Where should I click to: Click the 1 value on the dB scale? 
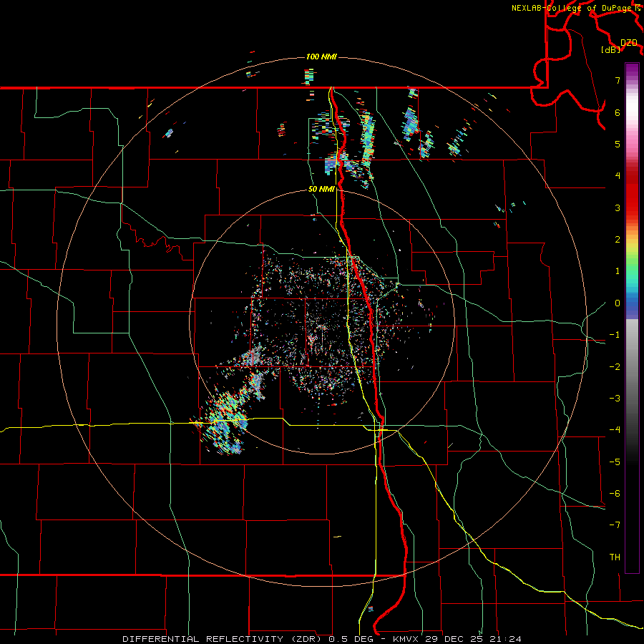click(x=618, y=270)
